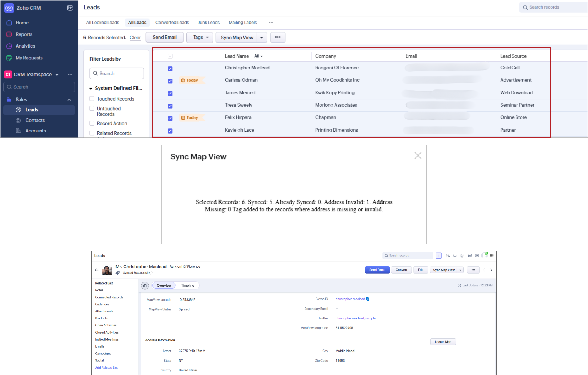
Task: Switch to the Timeline tab
Action: [188, 286]
